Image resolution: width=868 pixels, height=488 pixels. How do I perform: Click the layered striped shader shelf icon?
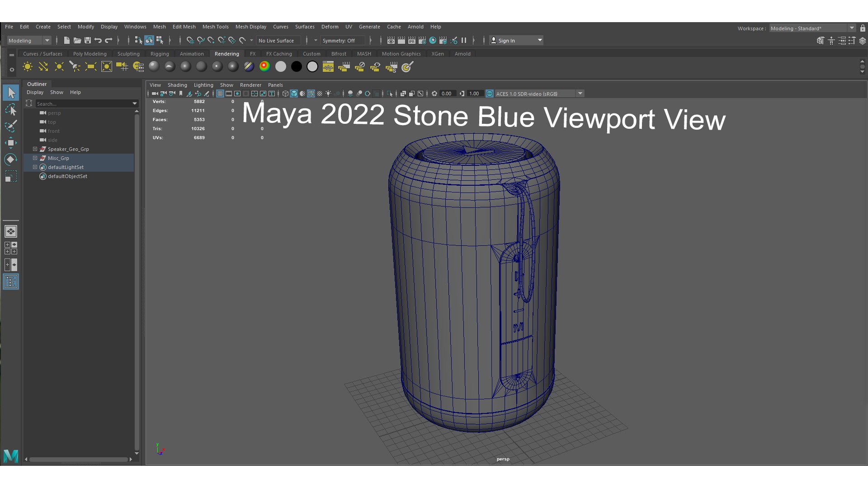pos(249,66)
